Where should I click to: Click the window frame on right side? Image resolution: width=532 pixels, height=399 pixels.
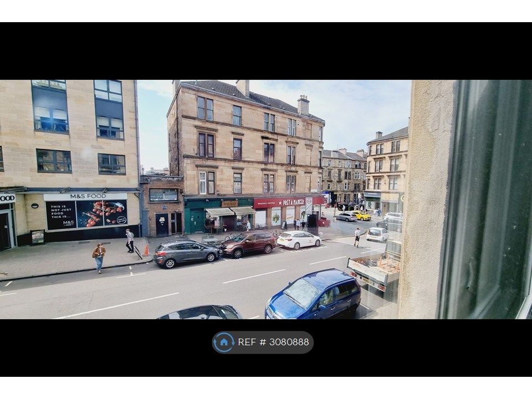(485, 199)
